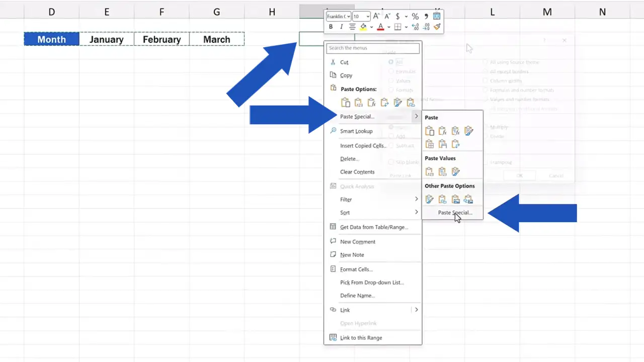Choose Clear Contents
The image size is (644, 362).
[357, 171]
